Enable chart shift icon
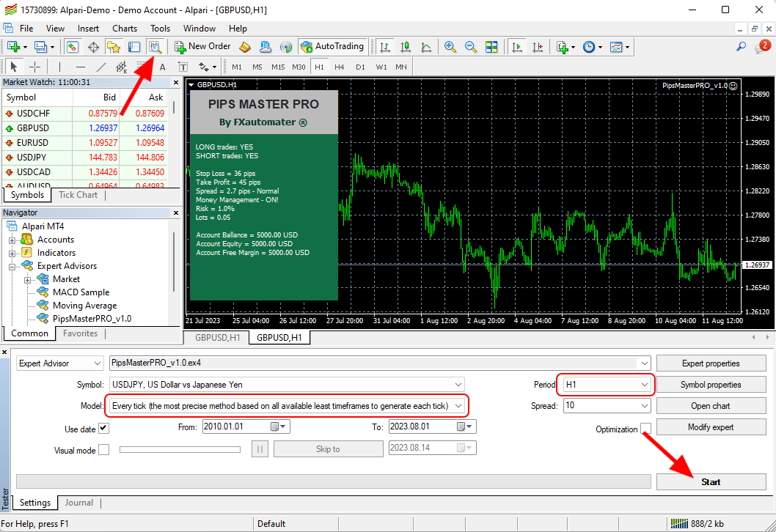This screenshot has width=776, height=532. [538, 47]
